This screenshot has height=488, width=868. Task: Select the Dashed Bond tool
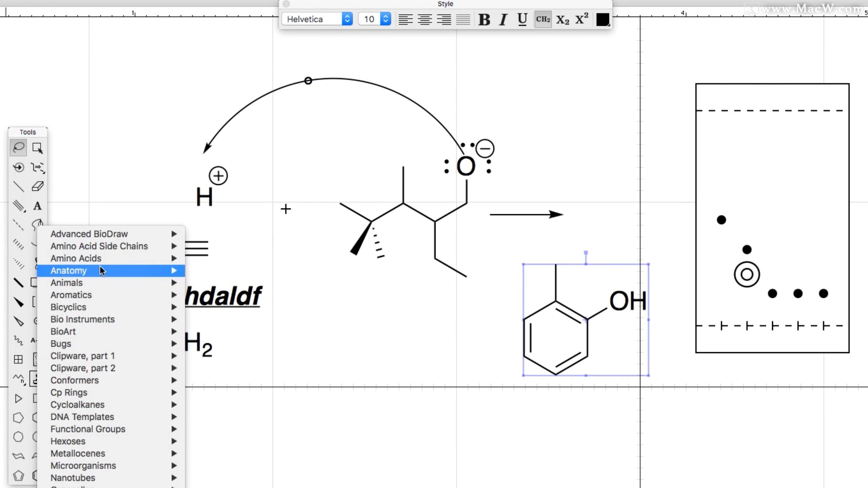tap(18, 225)
